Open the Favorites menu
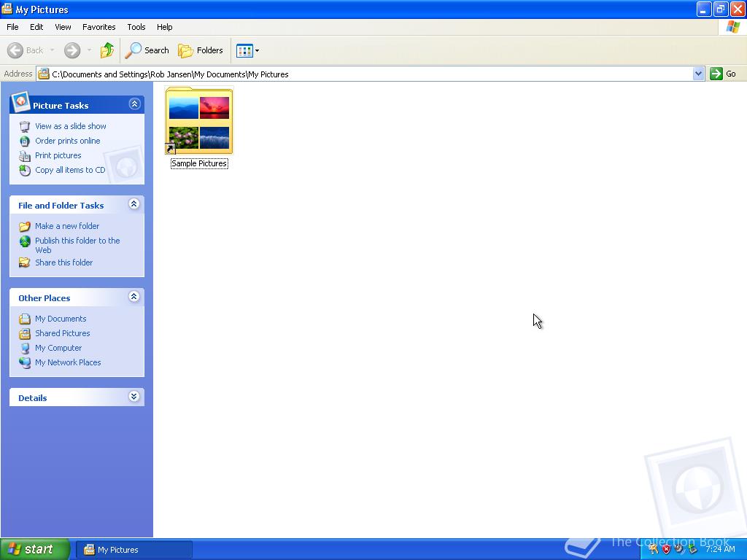747x560 pixels. click(99, 27)
